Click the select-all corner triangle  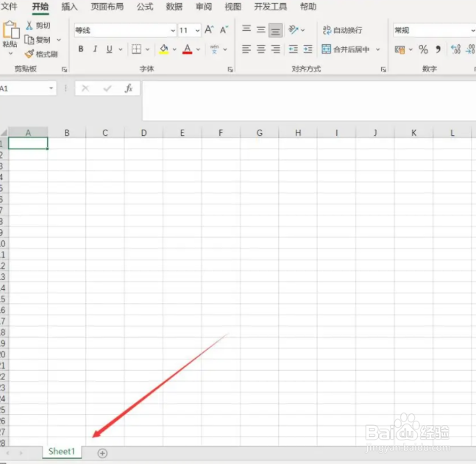pos(4,133)
